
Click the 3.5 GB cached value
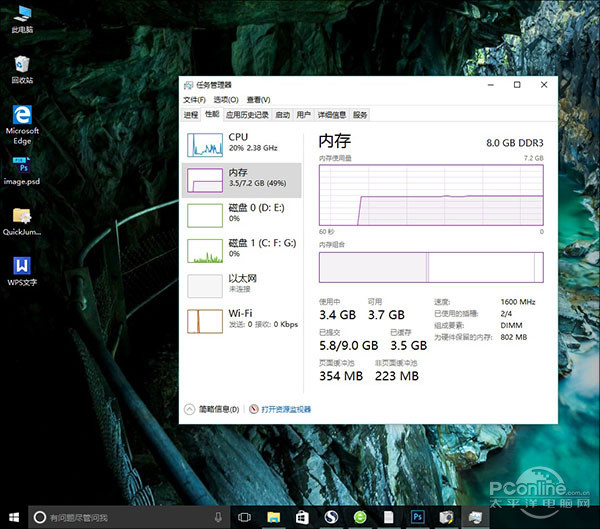click(x=408, y=346)
